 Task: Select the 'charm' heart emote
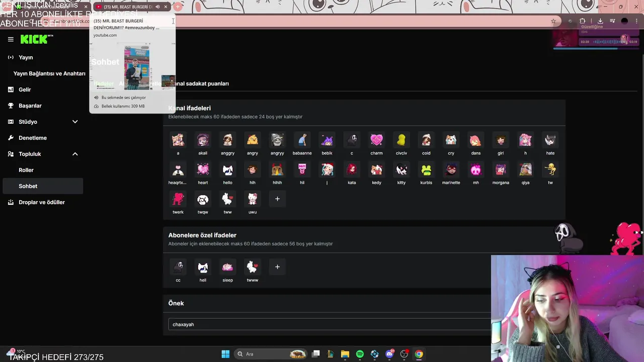376,140
